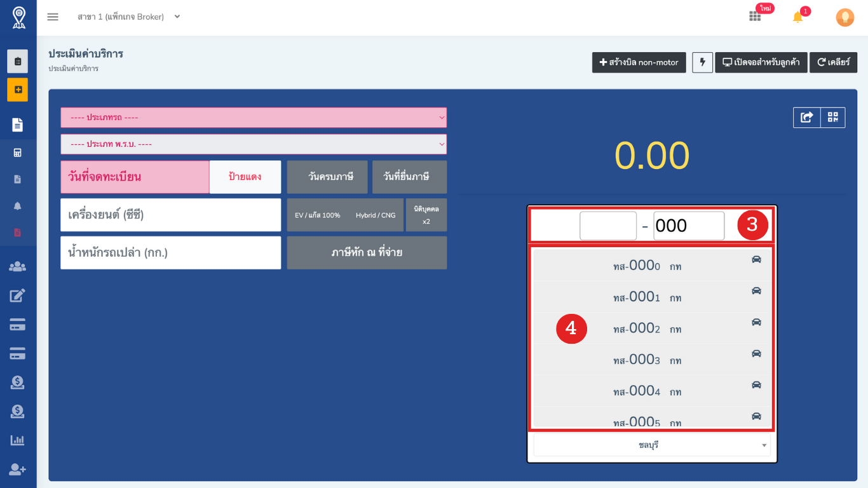Viewport: 868px width, 488px height.
Task: Click the วันที่ยื่นภาษี button
Action: (x=409, y=177)
